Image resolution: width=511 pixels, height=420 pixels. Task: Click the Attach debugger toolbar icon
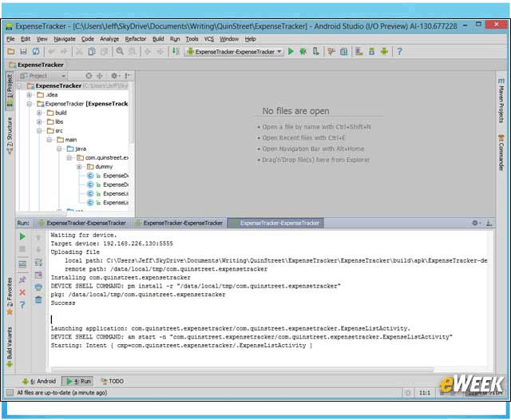click(316, 51)
